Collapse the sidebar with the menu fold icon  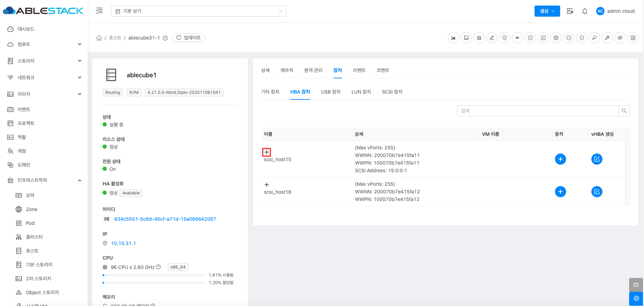tap(99, 11)
